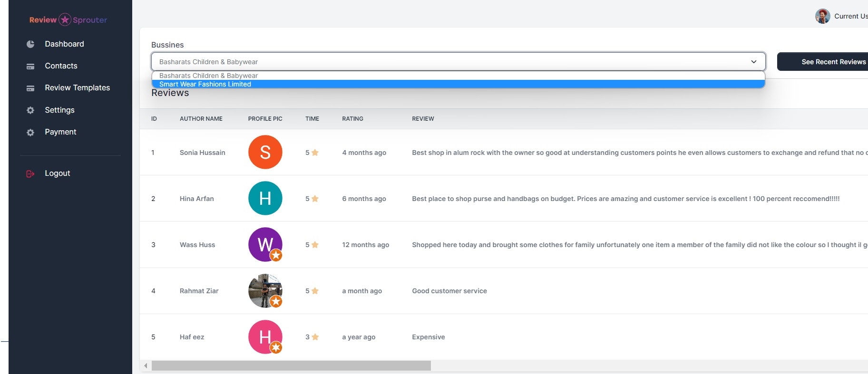
Task: Click the Review Templates card icon
Action: pos(30,88)
